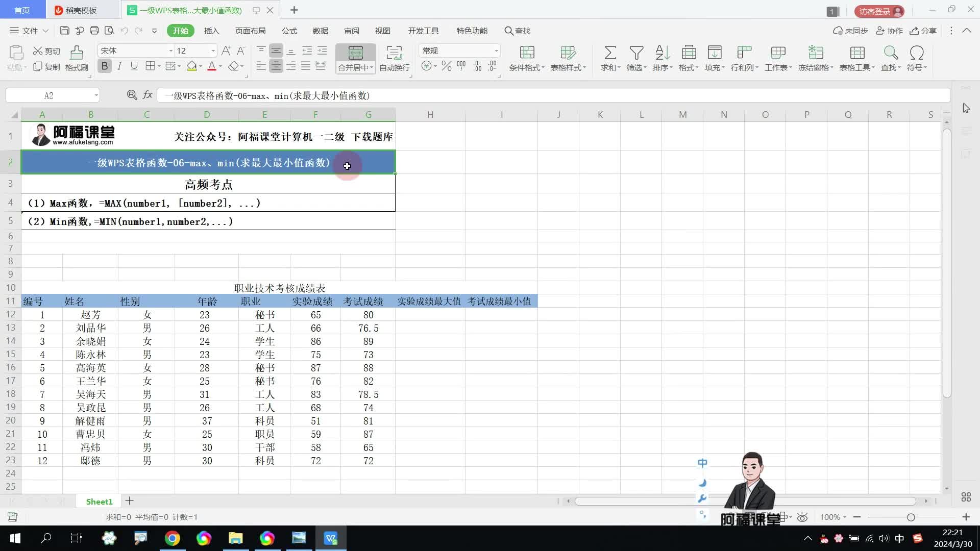
Task: Click the zoom slider handle
Action: [911, 517]
